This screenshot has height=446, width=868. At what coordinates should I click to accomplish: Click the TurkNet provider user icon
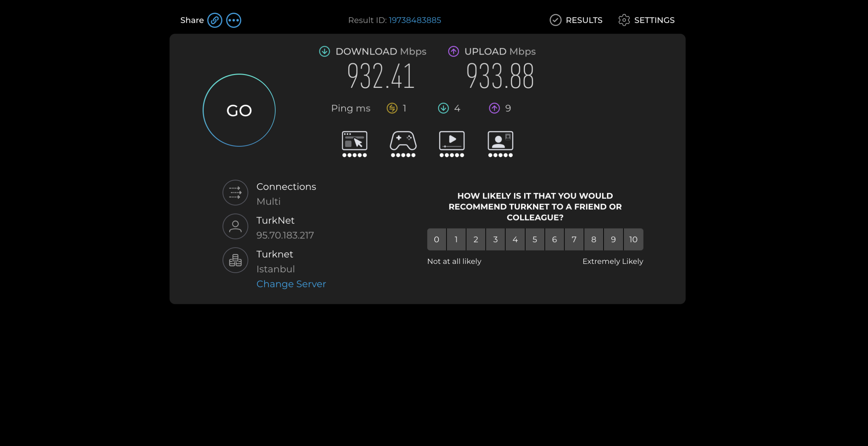(235, 226)
